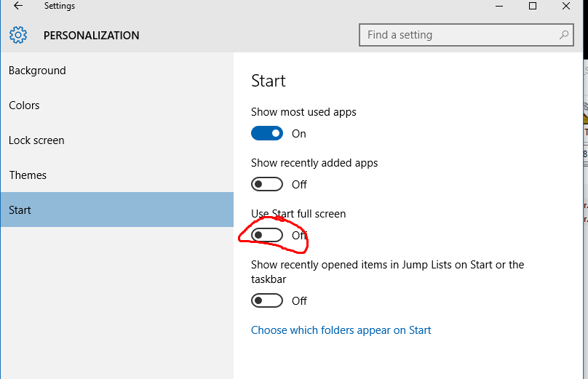Click the Settings window title

click(59, 6)
